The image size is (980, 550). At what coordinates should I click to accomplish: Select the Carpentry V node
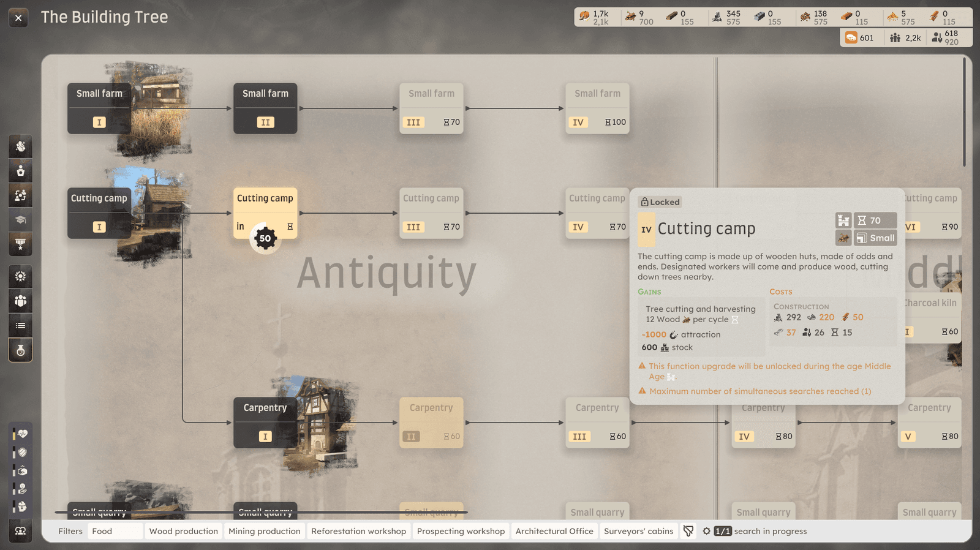click(x=930, y=423)
